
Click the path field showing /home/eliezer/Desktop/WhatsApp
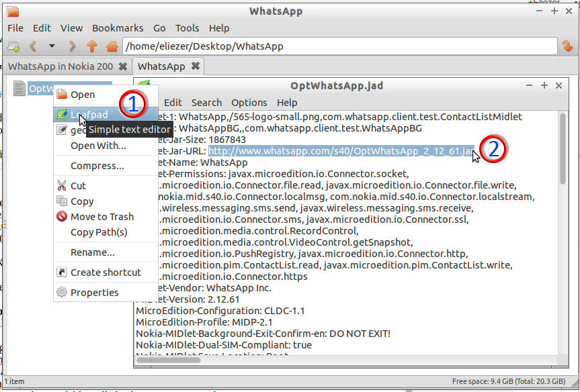339,46
